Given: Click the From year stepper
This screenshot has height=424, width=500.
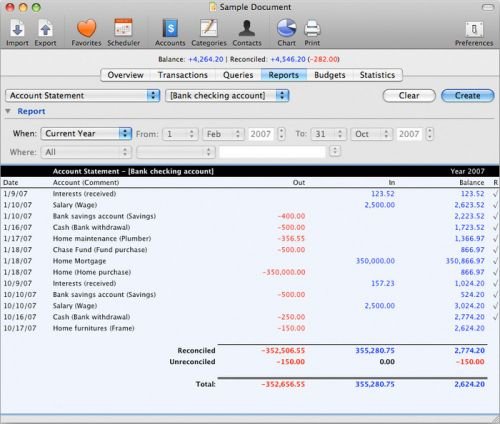Looking at the screenshot, I should click(x=282, y=134).
